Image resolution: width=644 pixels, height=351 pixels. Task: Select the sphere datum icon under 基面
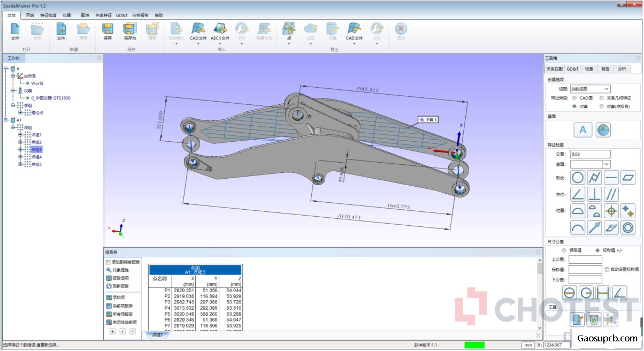(x=603, y=130)
